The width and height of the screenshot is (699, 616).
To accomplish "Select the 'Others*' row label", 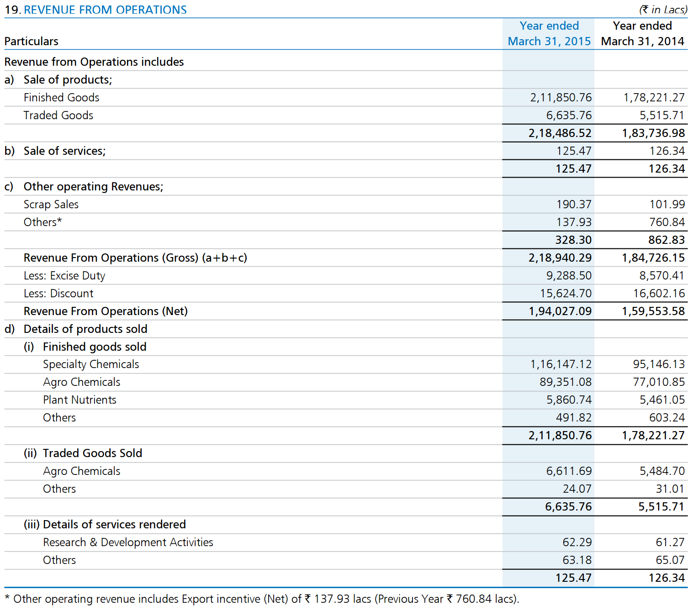I will coord(43,222).
